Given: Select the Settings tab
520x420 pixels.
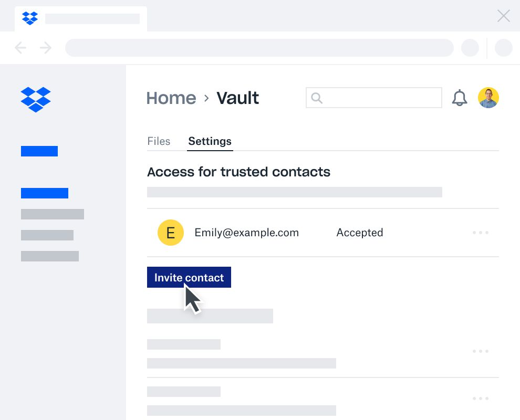Looking at the screenshot, I should [210, 141].
